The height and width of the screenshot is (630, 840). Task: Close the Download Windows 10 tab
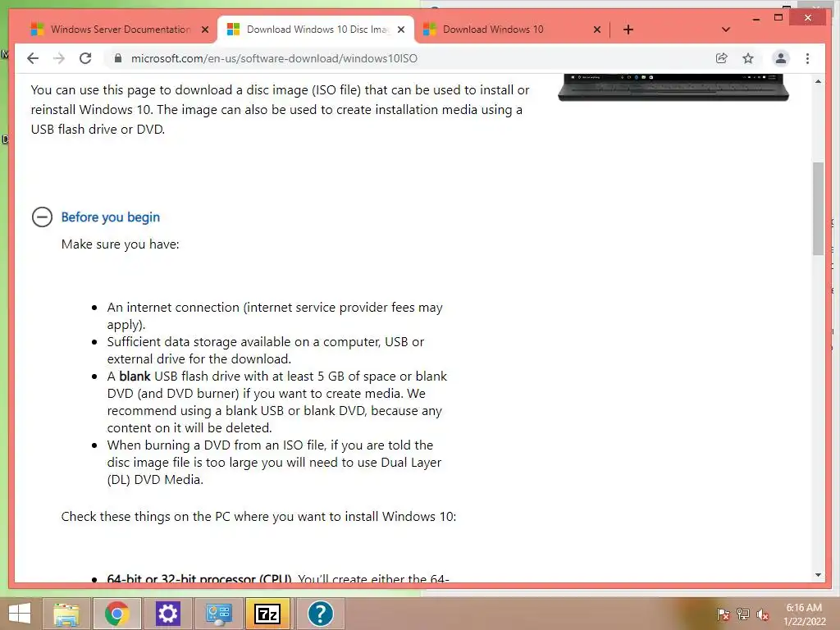(x=597, y=30)
